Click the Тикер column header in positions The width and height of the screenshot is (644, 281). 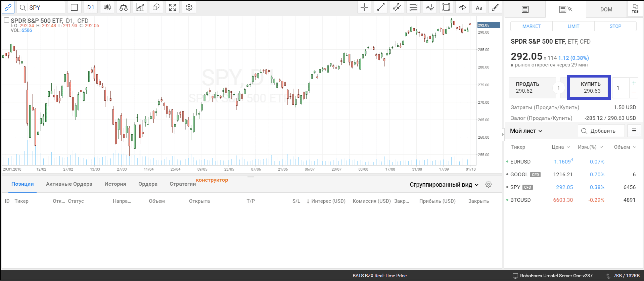click(x=21, y=201)
